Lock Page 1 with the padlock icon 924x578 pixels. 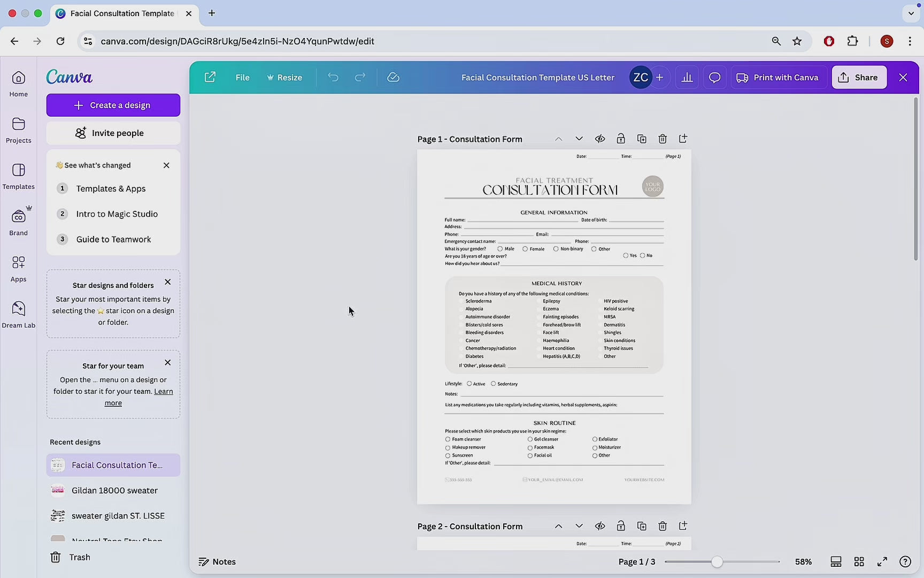(621, 139)
